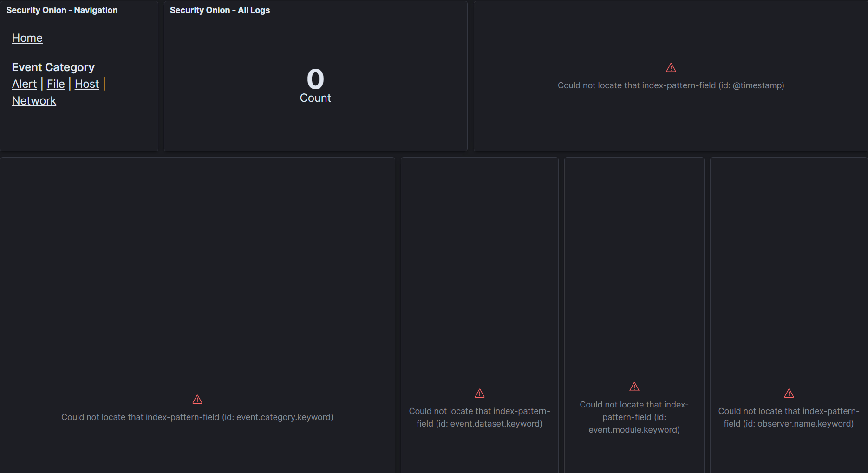Viewport: 868px width, 473px height.
Task: Open the Network event category link
Action: coord(34,101)
